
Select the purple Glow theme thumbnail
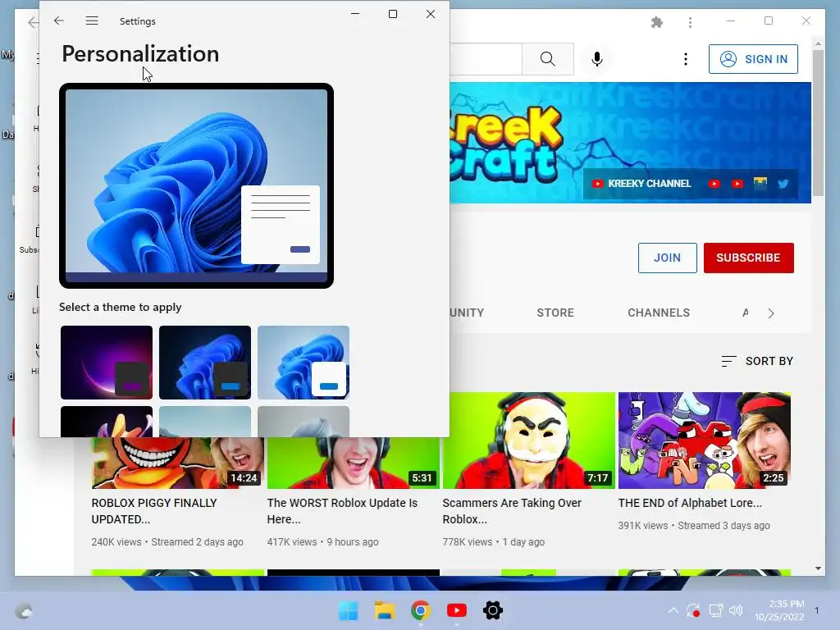click(x=107, y=362)
